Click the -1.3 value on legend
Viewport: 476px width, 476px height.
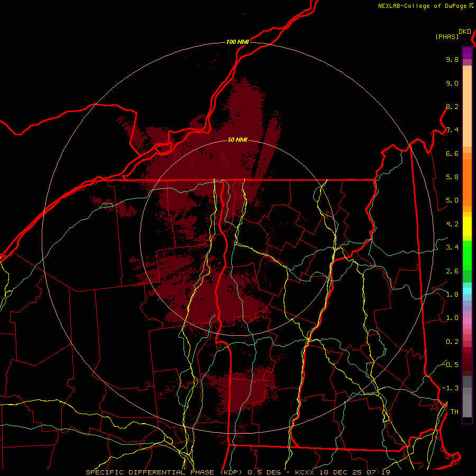coord(450,388)
